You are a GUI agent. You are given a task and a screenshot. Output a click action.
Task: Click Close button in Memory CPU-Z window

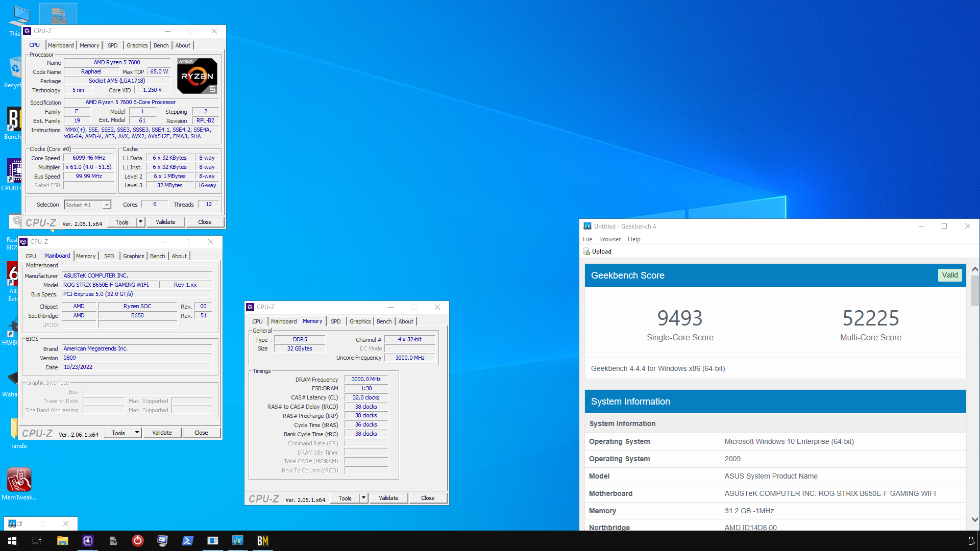point(428,498)
